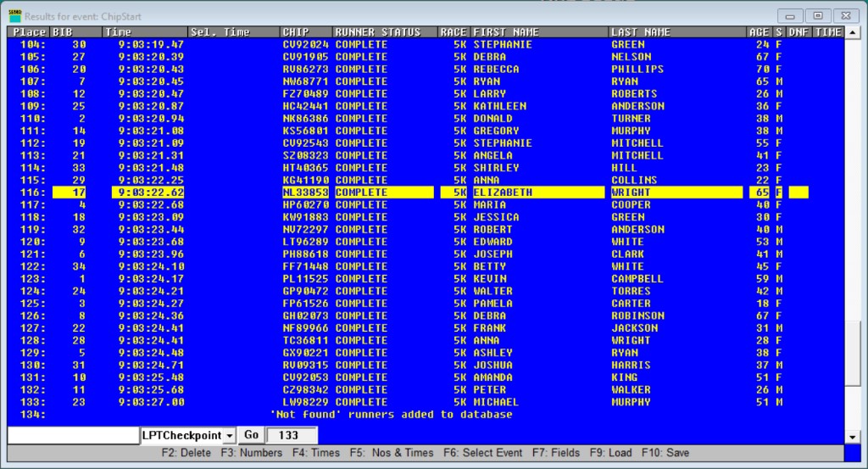This screenshot has height=469, width=868.
Task: Click last name JACKSON
Action: [634, 328]
